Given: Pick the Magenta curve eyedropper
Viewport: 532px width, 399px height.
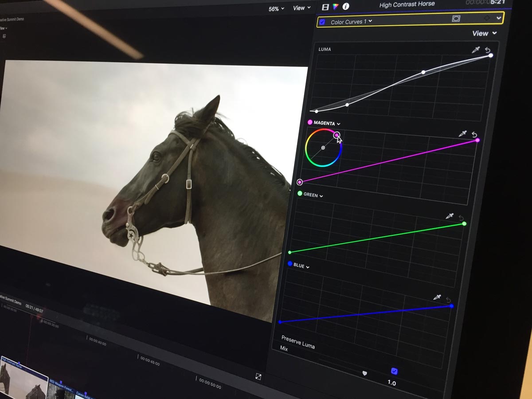Looking at the screenshot, I should (462, 133).
